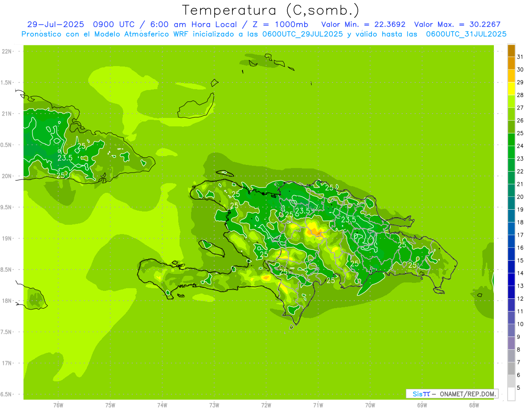Click the '69W' longitude axis label
Image resolution: width=532 pixels, height=411 pixels.
422,405
